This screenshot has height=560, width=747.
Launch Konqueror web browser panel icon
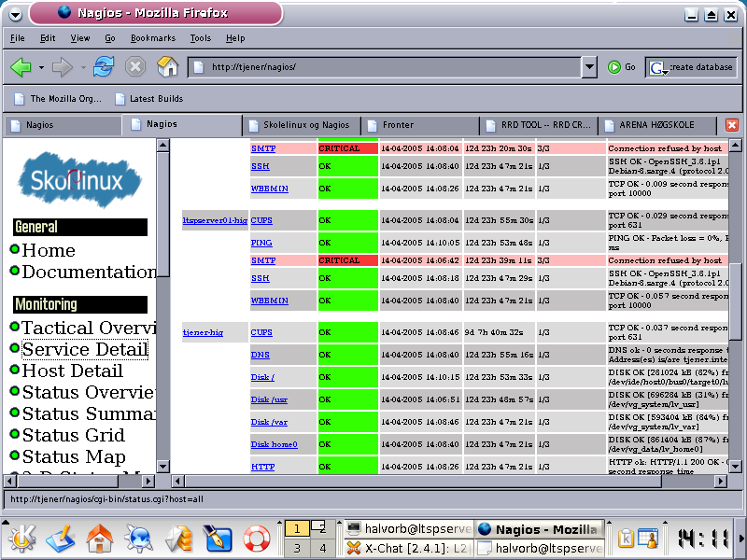coord(138,539)
